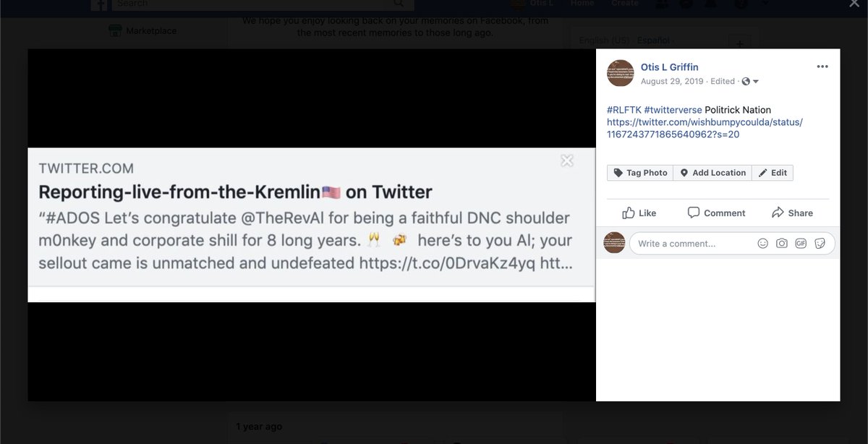The width and height of the screenshot is (868, 444).
Task: Edit the photo post
Action: click(773, 173)
